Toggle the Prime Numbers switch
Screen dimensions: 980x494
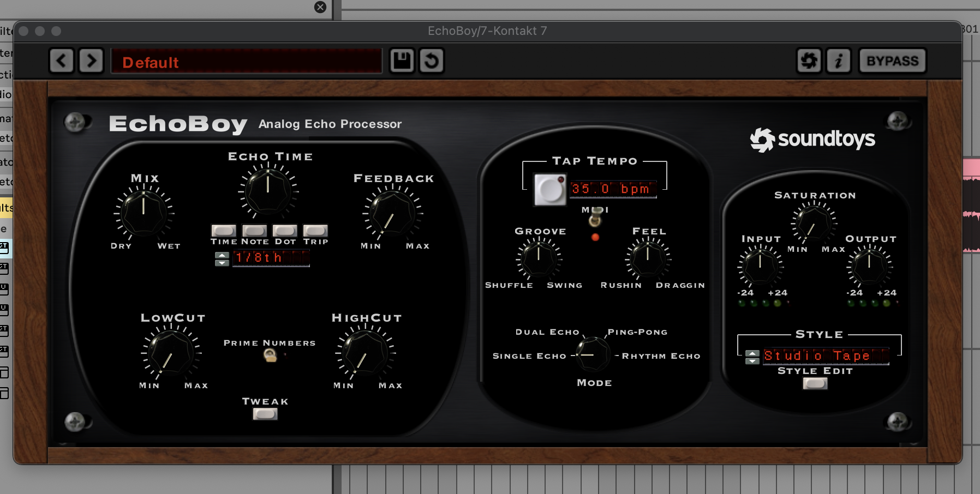270,356
